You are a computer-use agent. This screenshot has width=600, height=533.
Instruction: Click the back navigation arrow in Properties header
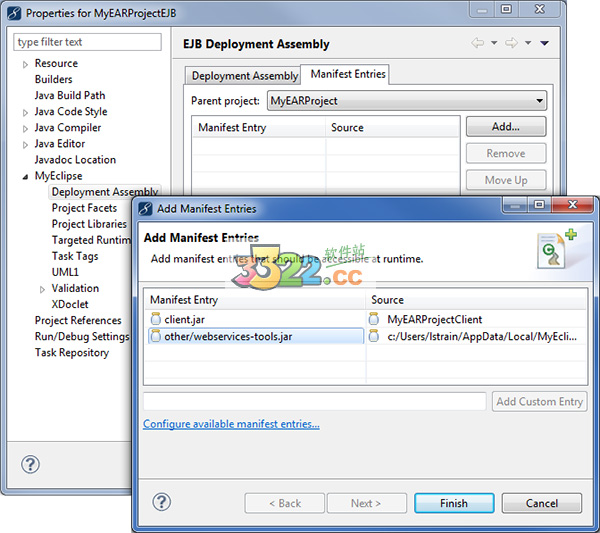(478, 43)
